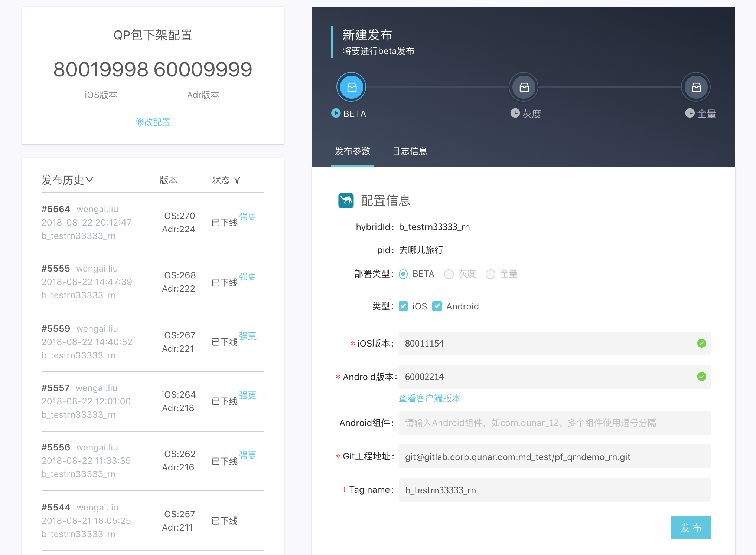Viewport: 756px width, 555px height.
Task: Select the 灰度 deployment type radio
Action: click(x=449, y=274)
